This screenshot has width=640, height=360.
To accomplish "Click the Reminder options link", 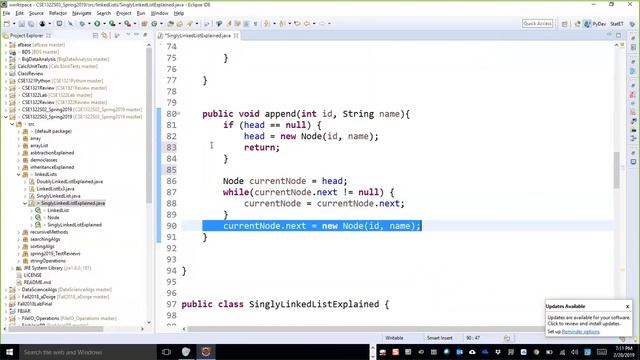I will 580,331.
